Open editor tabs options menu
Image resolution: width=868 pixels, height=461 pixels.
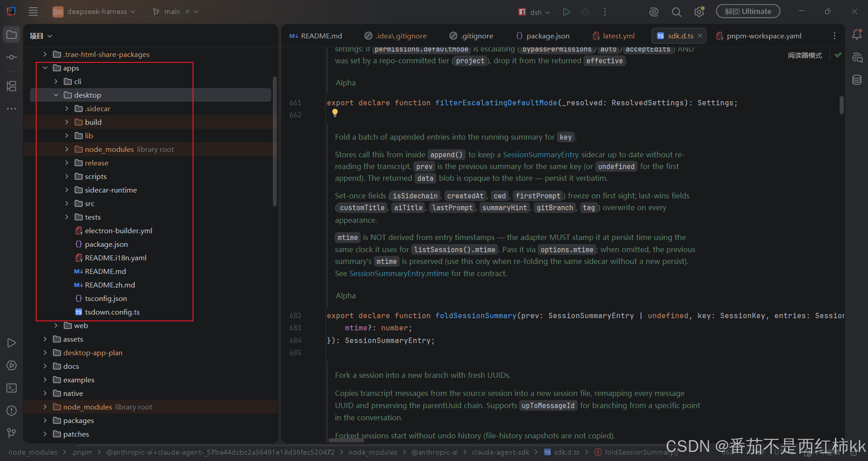[x=835, y=36]
